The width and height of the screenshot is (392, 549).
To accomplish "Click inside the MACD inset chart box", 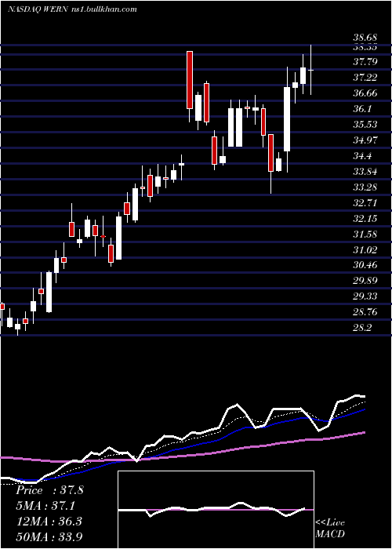I will (216, 510).
